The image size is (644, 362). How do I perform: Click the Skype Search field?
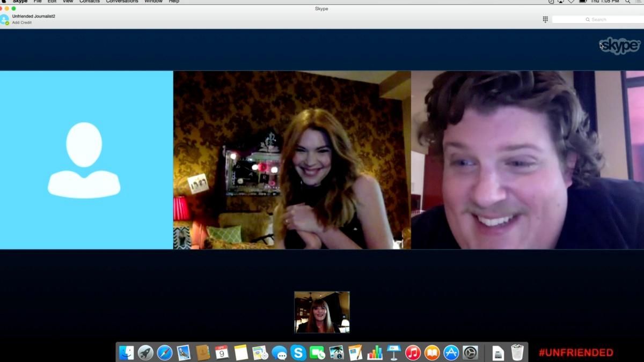pyautogui.click(x=598, y=19)
